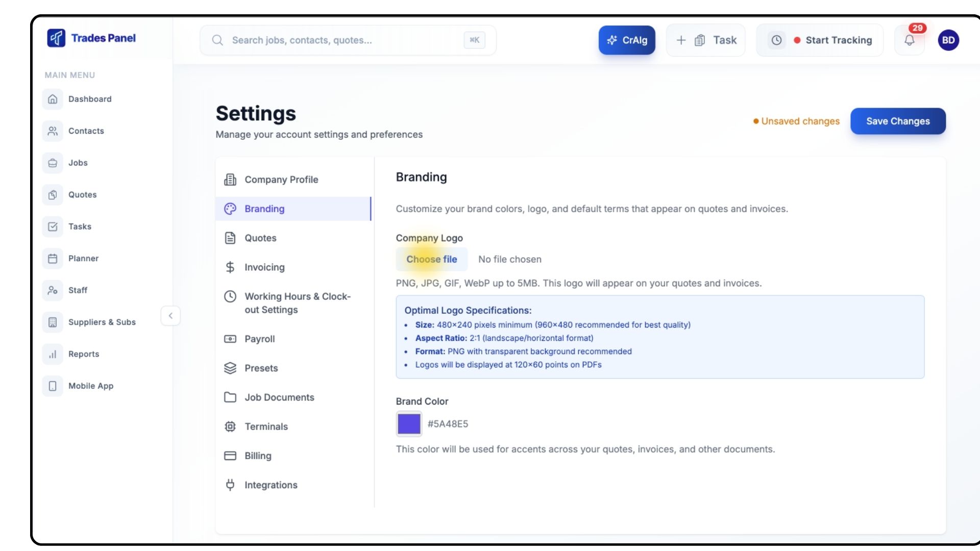Viewport: 980px width, 551px height.
Task: Open the Company Profile settings tab
Action: click(281, 180)
